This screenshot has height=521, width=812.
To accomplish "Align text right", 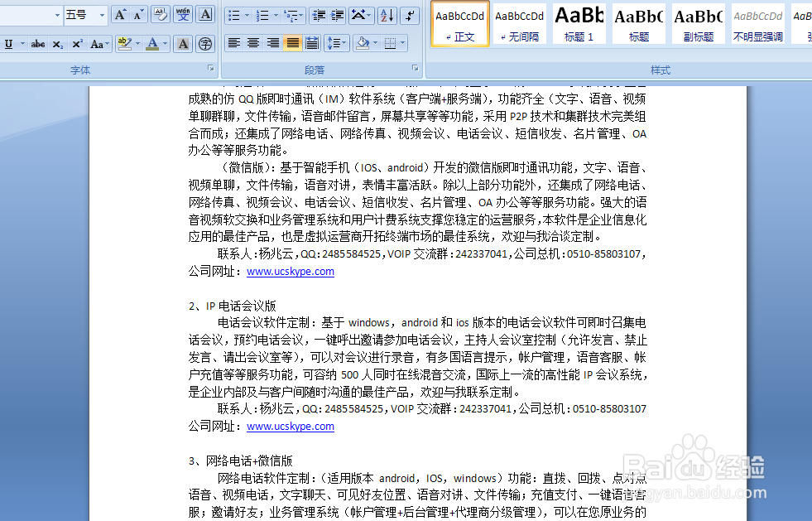I will click(x=272, y=43).
